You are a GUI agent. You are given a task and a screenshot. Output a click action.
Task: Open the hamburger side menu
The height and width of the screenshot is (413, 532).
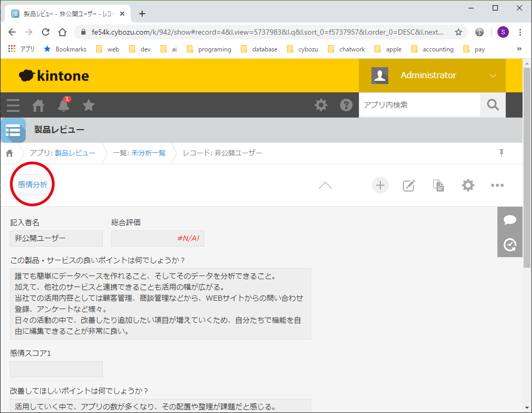13,105
